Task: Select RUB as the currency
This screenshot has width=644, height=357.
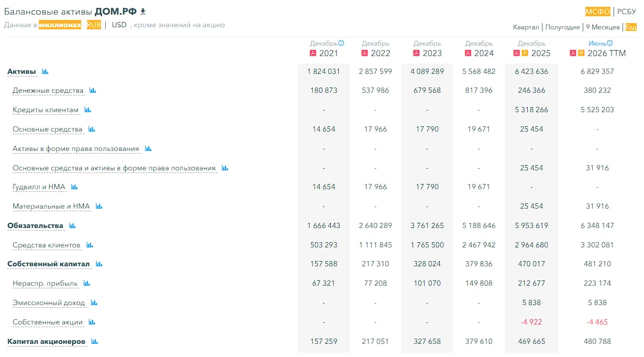Action: coord(94,25)
